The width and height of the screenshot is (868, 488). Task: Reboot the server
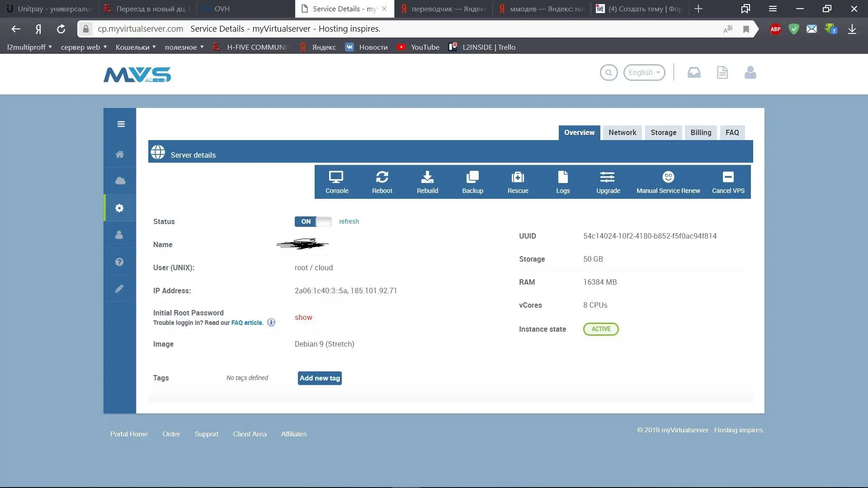pyautogui.click(x=382, y=182)
